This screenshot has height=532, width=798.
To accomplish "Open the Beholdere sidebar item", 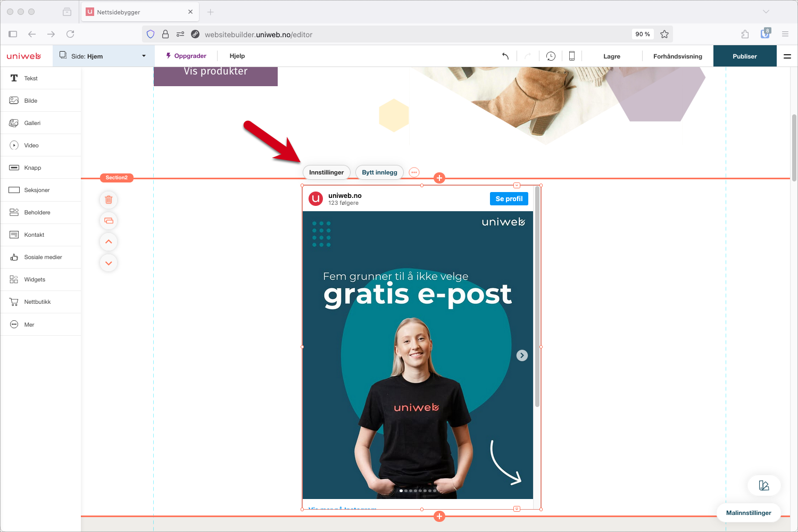I will tap(40, 212).
